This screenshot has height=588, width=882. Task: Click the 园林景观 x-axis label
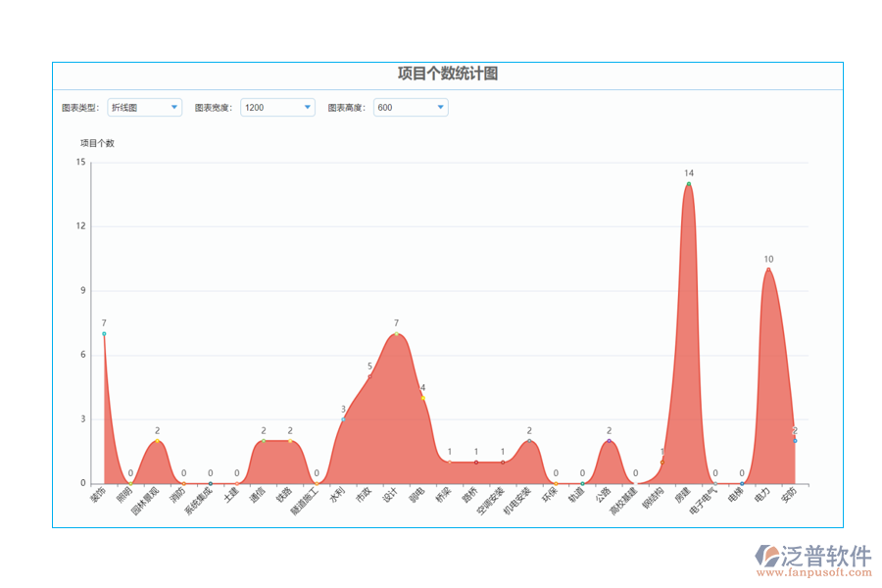coord(146,500)
